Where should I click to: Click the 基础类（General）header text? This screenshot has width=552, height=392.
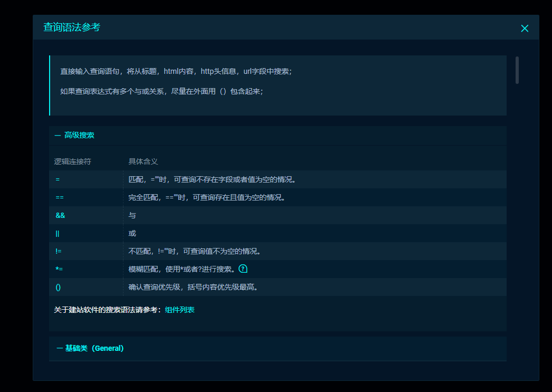point(94,348)
